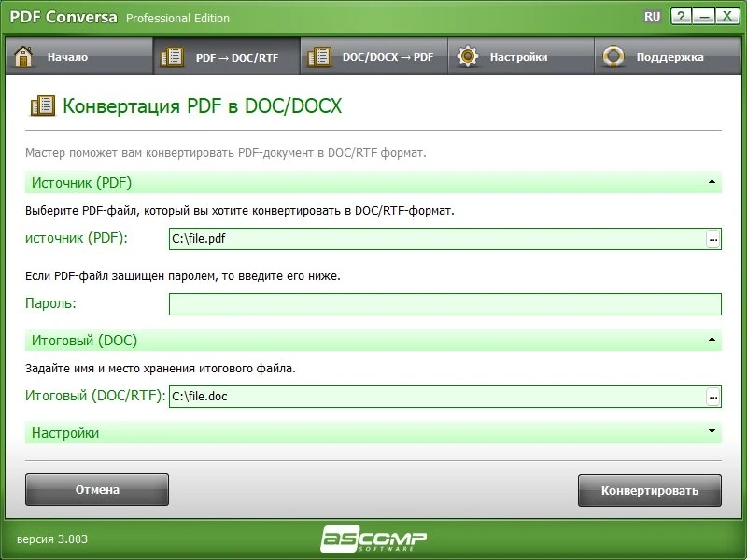Switch language via RU indicator

click(x=652, y=17)
